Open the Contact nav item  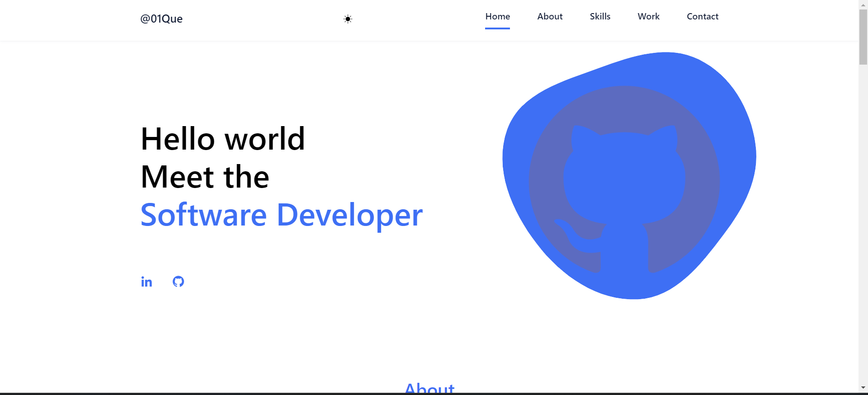[703, 17]
